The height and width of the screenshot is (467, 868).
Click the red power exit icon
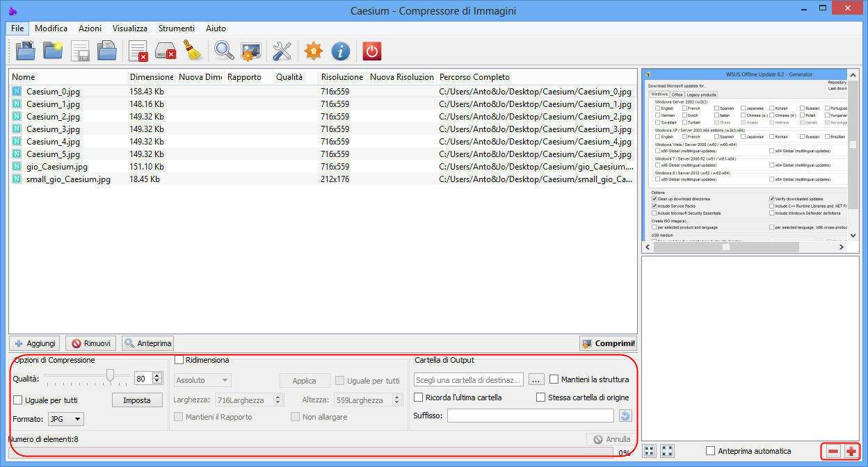click(372, 51)
